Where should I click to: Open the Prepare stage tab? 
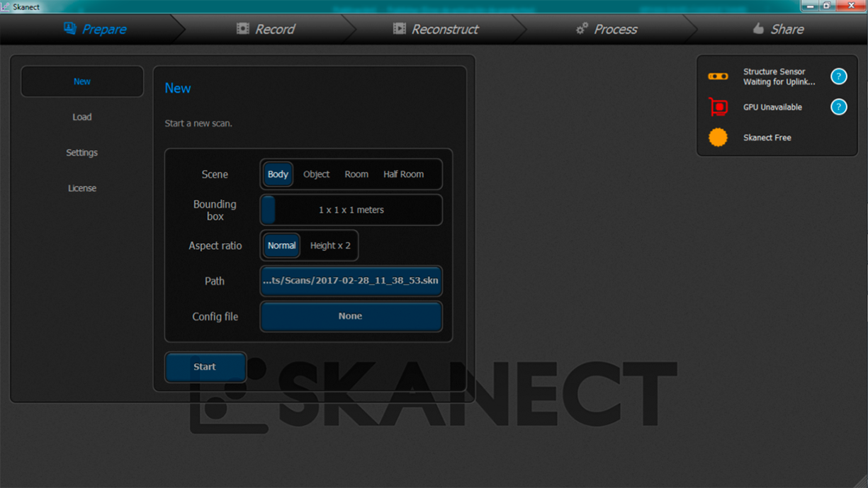point(94,29)
